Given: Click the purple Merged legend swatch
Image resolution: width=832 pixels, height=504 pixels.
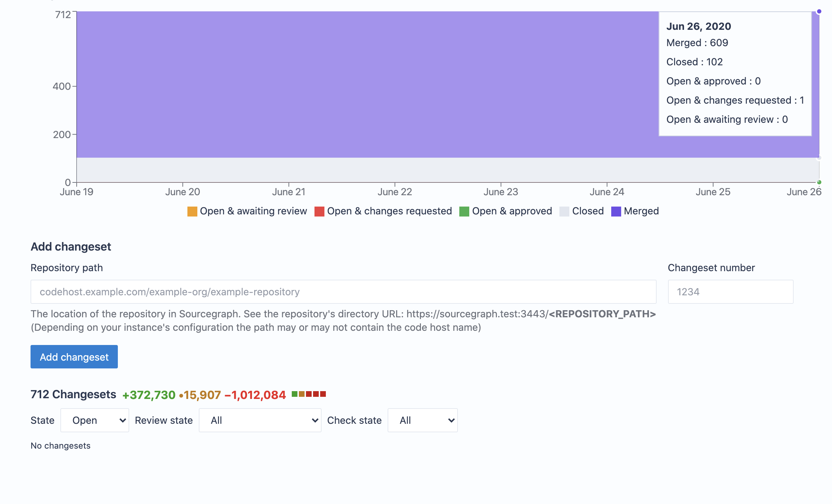Looking at the screenshot, I should (616, 212).
